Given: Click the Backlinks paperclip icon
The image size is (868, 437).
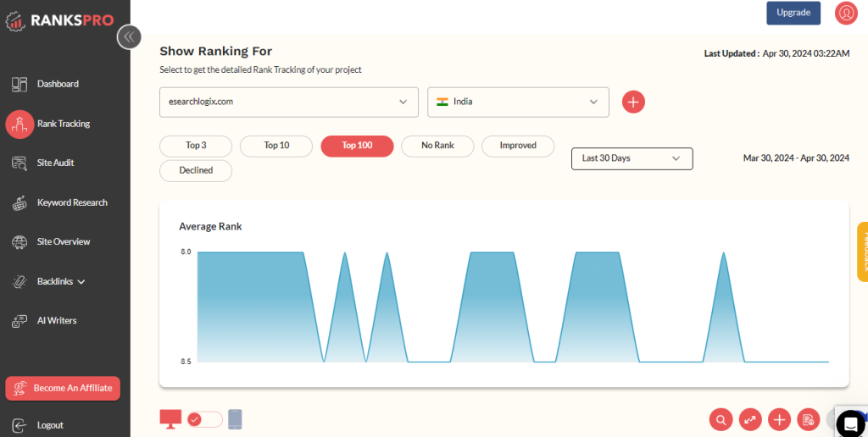Looking at the screenshot, I should (x=19, y=281).
